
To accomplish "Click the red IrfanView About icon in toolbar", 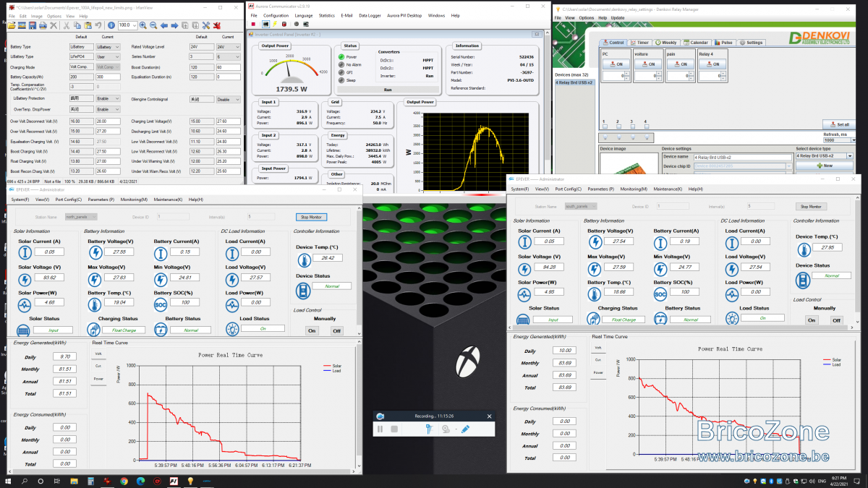I will pyautogui.click(x=216, y=25).
